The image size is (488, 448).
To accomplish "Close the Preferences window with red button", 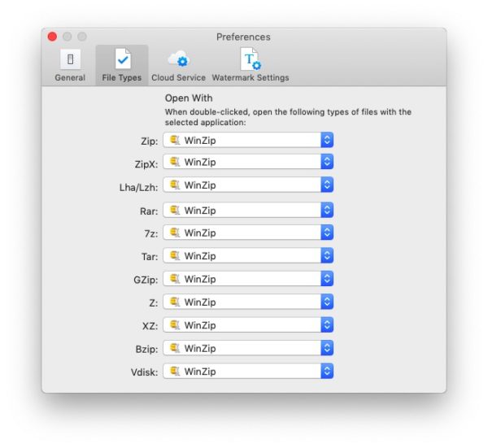I will [52, 37].
